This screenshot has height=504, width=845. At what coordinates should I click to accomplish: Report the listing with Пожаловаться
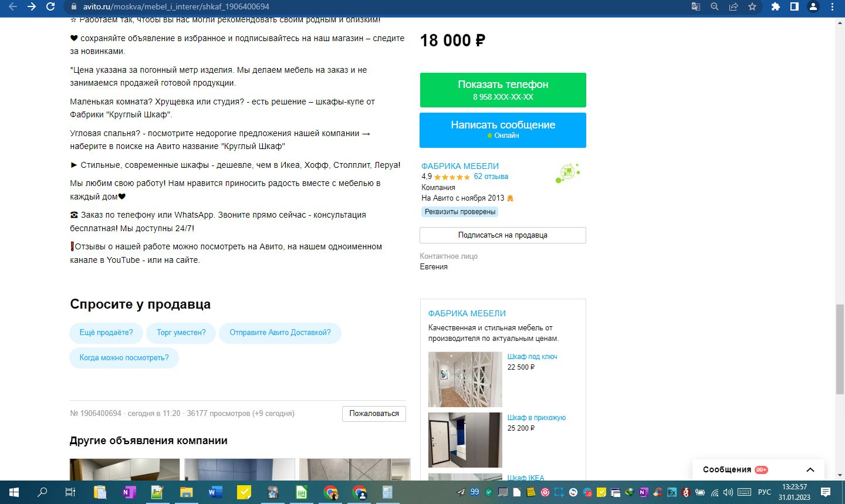point(374,414)
